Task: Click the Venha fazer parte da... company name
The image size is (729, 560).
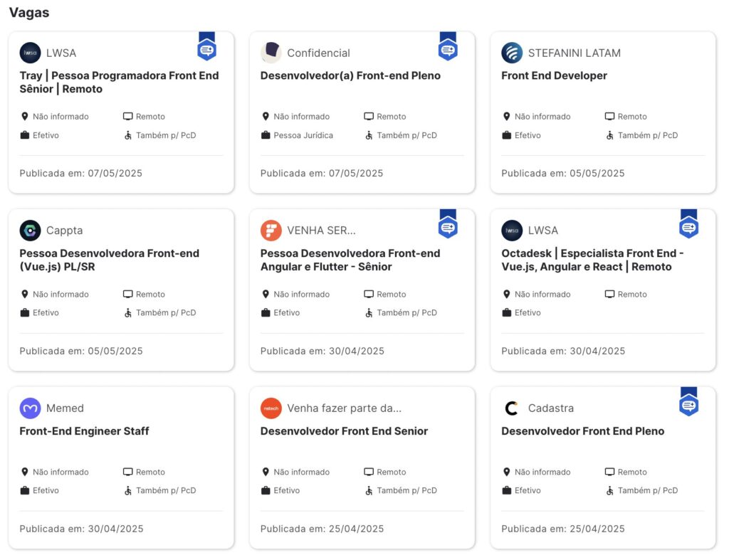Action: tap(344, 408)
